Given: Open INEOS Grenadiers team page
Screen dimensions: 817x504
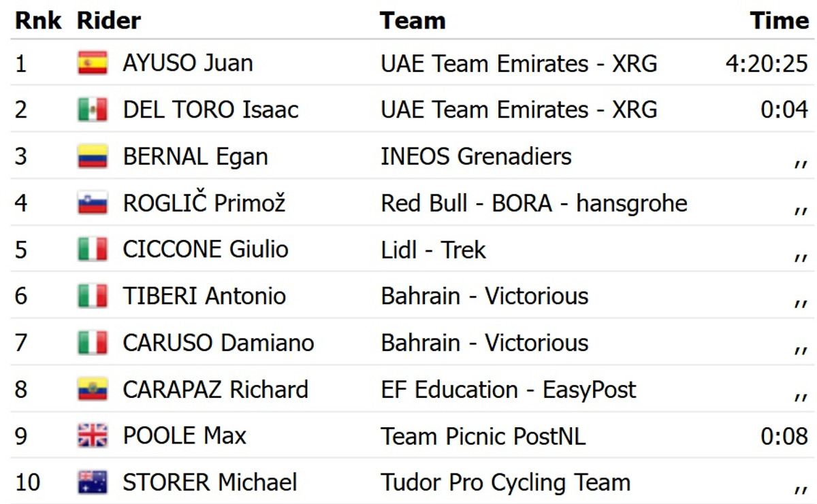Looking at the screenshot, I should tap(476, 156).
